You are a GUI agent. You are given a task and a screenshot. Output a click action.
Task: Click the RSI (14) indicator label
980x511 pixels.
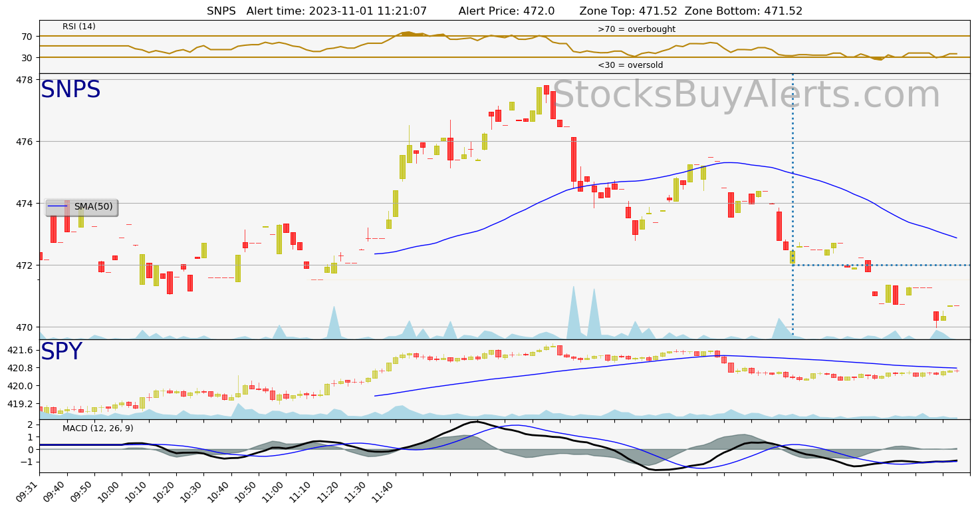[x=79, y=27]
